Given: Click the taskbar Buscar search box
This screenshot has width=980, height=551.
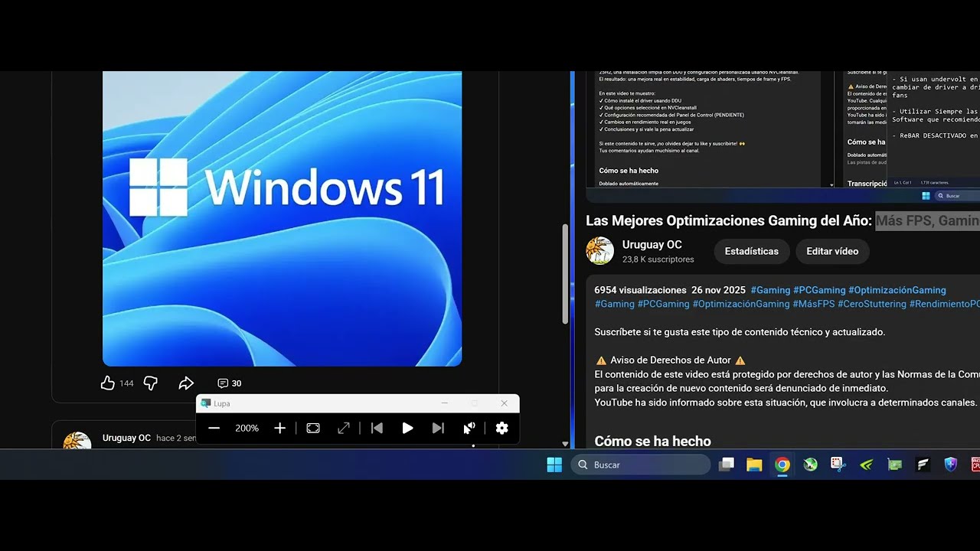Looking at the screenshot, I should (641, 465).
